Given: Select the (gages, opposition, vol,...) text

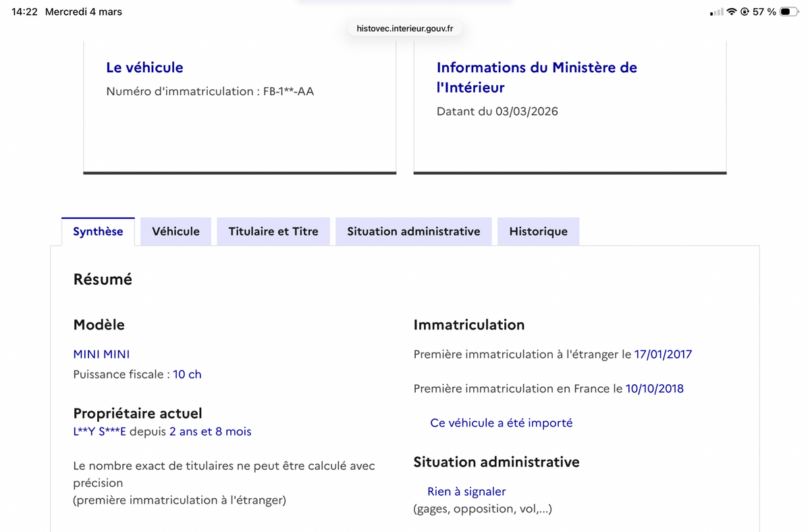Looking at the screenshot, I should [x=483, y=509].
